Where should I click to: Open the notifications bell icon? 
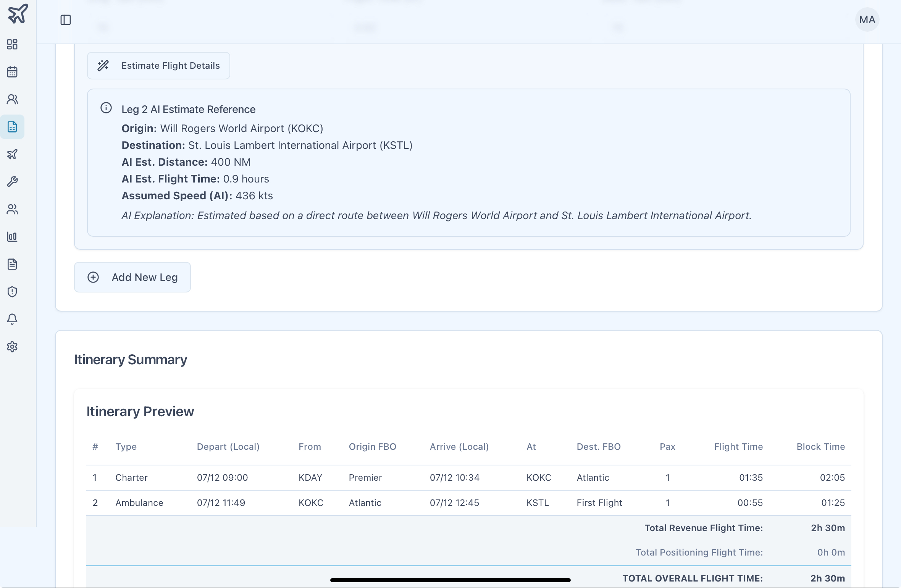(x=12, y=319)
